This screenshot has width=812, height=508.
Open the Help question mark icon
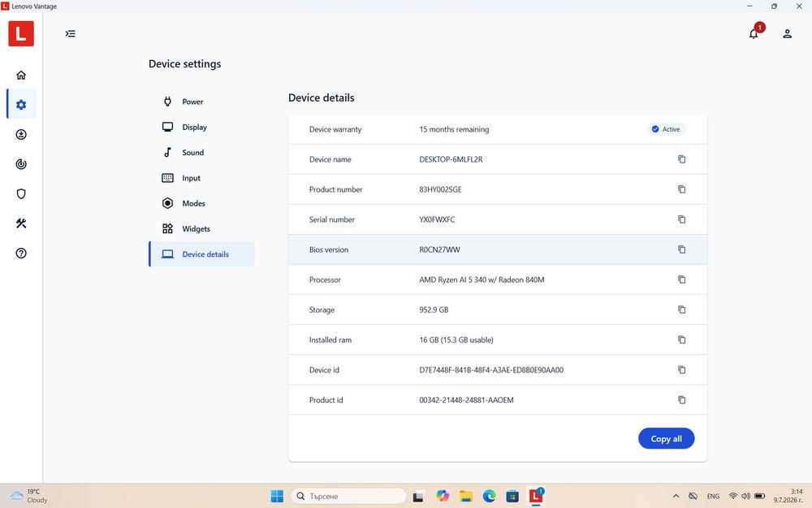click(x=21, y=253)
